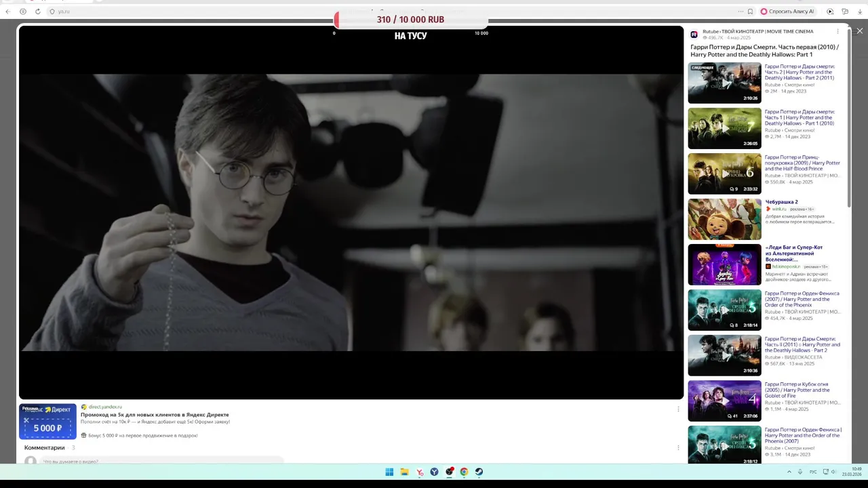Open the next video thumbnail marked Следующее
The height and width of the screenshot is (488, 868).
[724, 83]
